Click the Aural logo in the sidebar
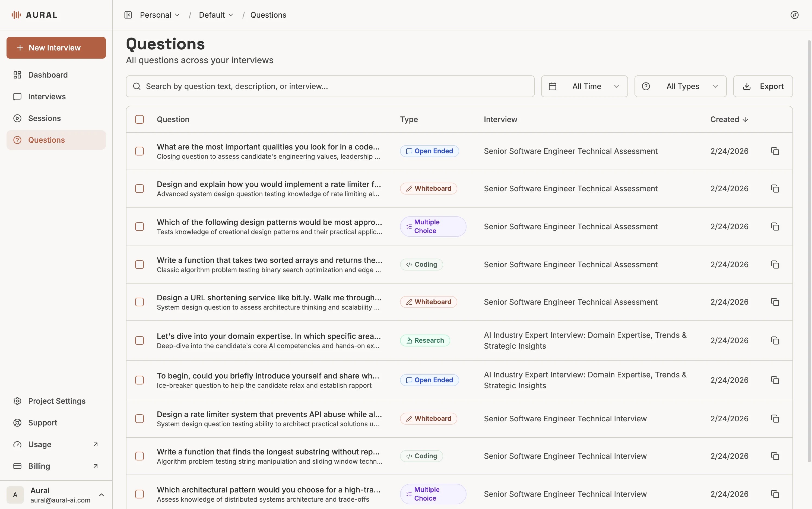The image size is (812, 509). coord(34,15)
